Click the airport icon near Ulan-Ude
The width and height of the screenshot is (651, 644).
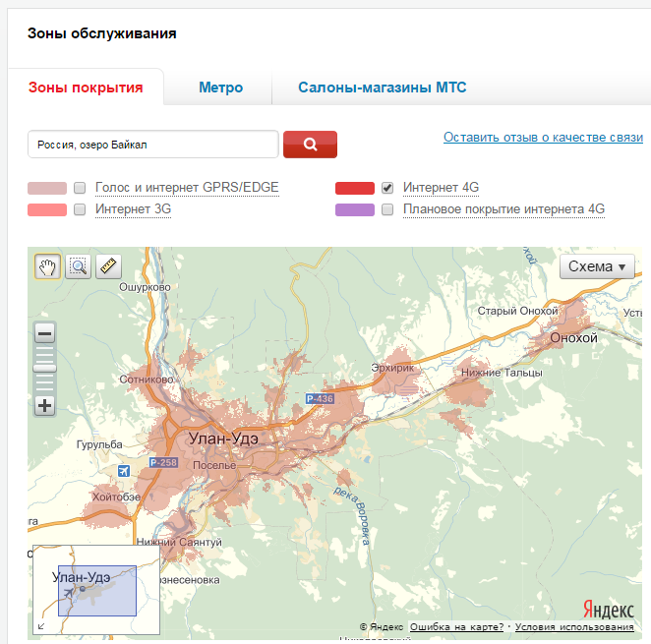123,470
